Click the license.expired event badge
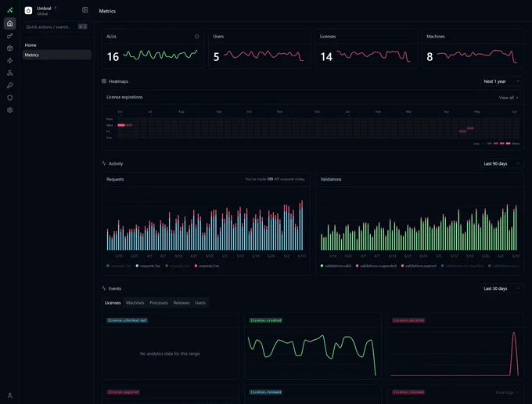This screenshot has height=404, width=532. click(123, 392)
